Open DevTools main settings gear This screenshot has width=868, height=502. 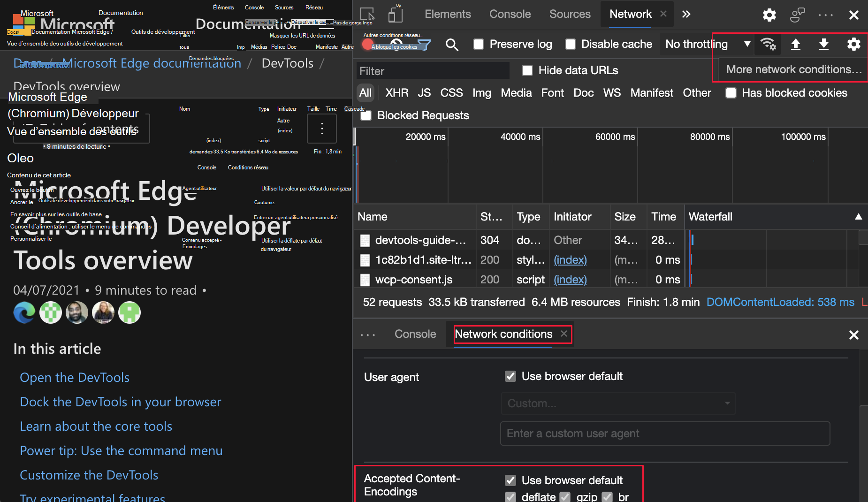[769, 15]
